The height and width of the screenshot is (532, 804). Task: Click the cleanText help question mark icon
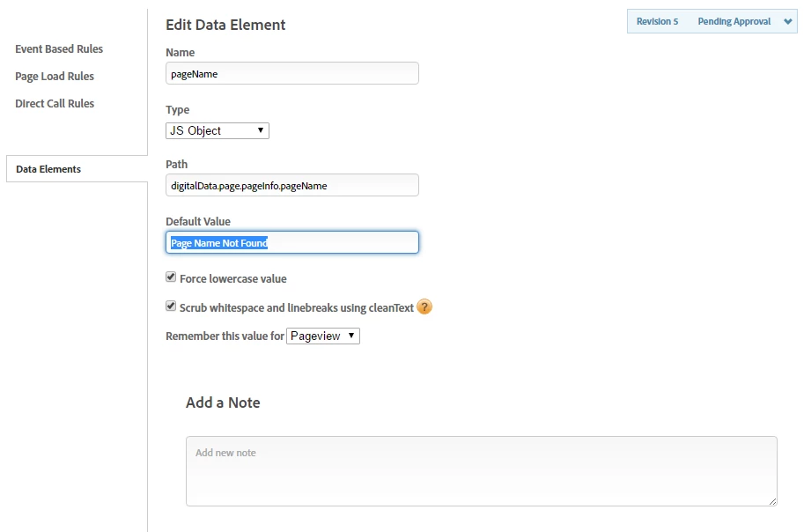tap(424, 307)
